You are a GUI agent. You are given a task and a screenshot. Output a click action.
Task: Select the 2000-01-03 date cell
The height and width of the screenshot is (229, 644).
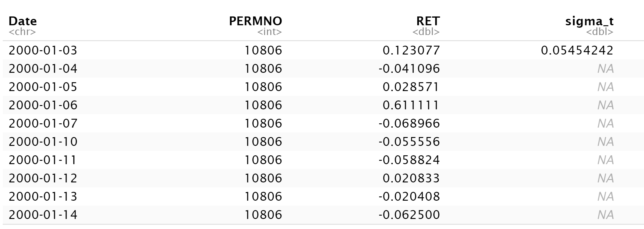(43, 50)
